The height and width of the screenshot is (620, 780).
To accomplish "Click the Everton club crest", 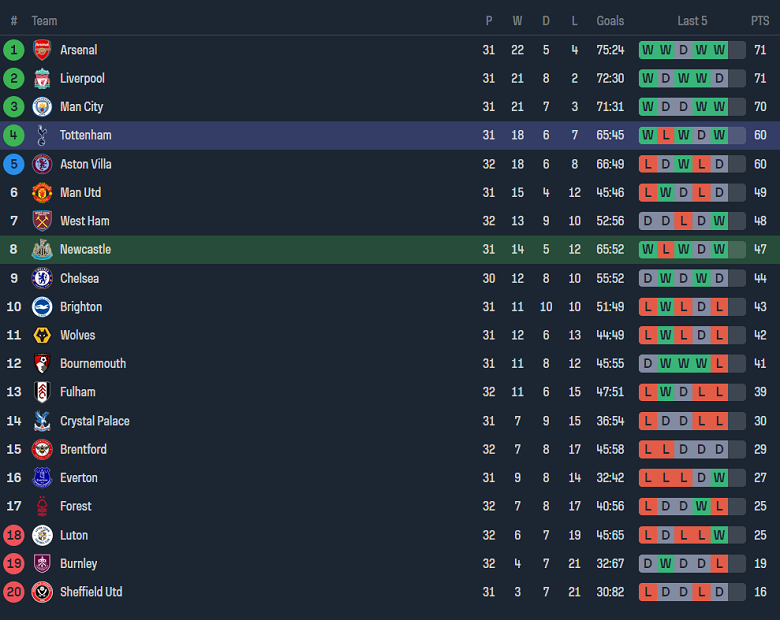I will point(42,478).
